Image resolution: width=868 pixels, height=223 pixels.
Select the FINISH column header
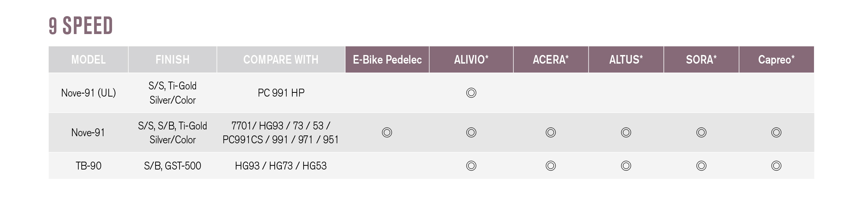coord(172,59)
